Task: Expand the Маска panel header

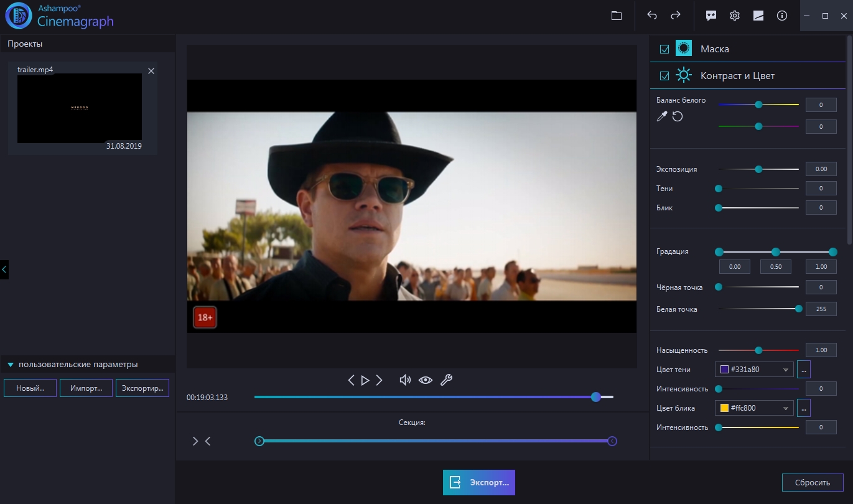Action: pyautogui.click(x=749, y=49)
